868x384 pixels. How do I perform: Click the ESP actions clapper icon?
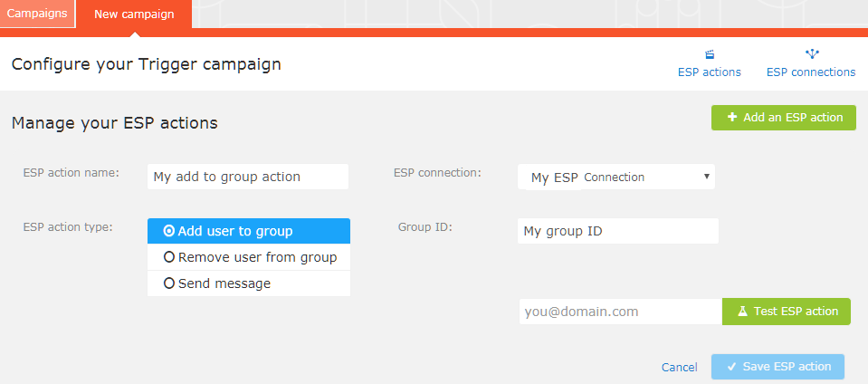pyautogui.click(x=709, y=54)
